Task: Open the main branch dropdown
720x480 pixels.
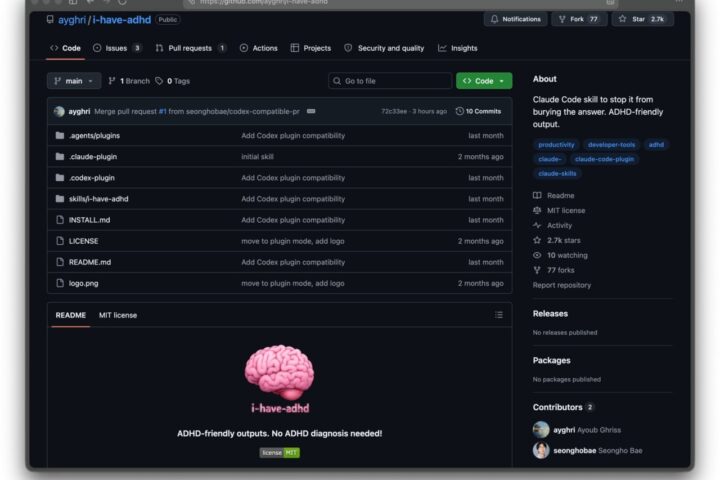Action: tap(74, 81)
